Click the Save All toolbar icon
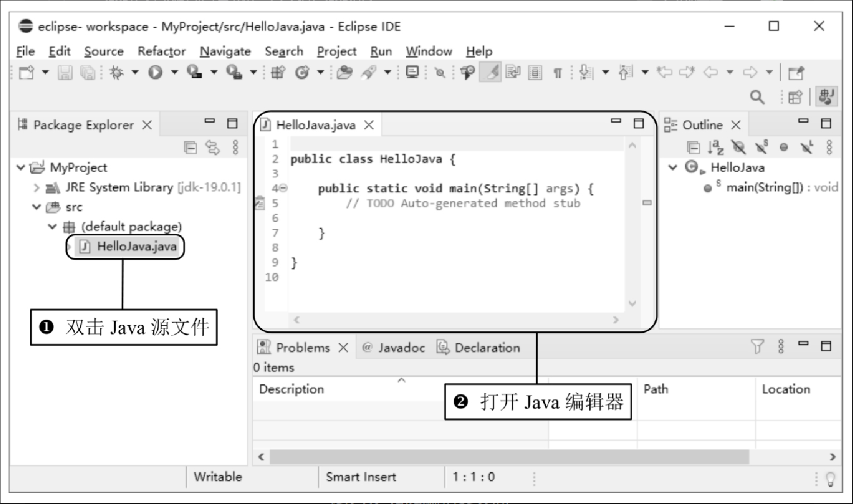Image resolution: width=853 pixels, height=504 pixels. 88,73
